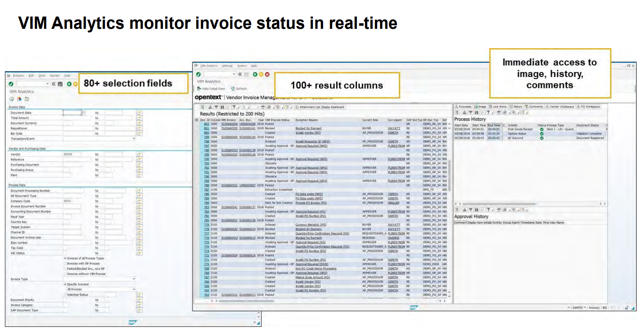
Task: Click the colorful variant icon under VIM Analytics
Action: [19, 99]
